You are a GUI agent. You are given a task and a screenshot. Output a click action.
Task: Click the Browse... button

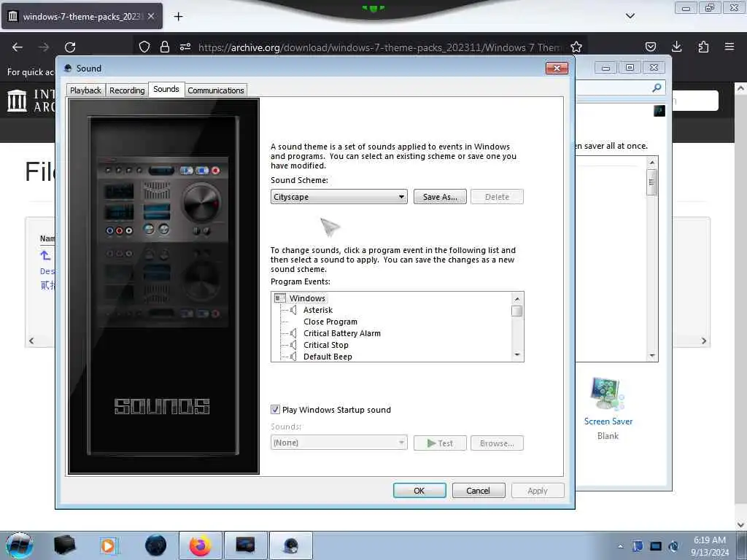[497, 443]
